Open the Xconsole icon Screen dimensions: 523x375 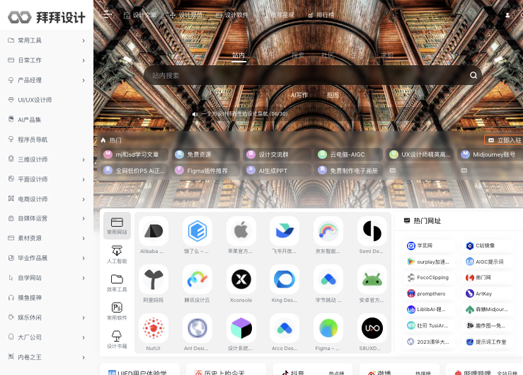coord(241,279)
